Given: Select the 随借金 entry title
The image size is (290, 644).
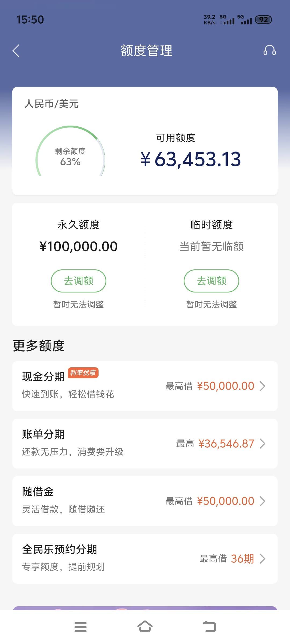Looking at the screenshot, I should tap(38, 492).
